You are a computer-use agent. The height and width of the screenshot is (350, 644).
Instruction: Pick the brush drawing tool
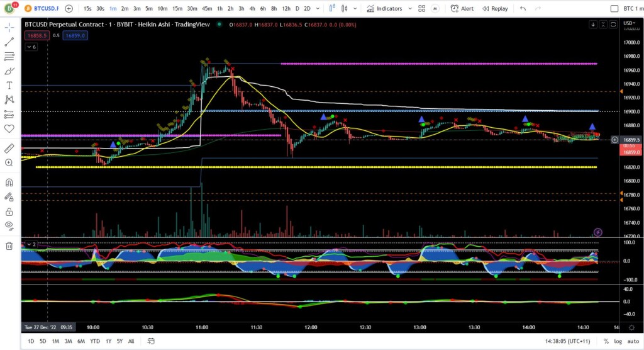[9, 71]
